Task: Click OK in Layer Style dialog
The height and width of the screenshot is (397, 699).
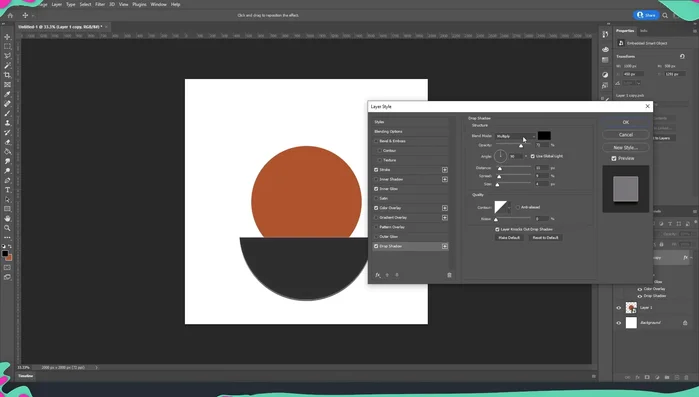Action: tap(625, 122)
